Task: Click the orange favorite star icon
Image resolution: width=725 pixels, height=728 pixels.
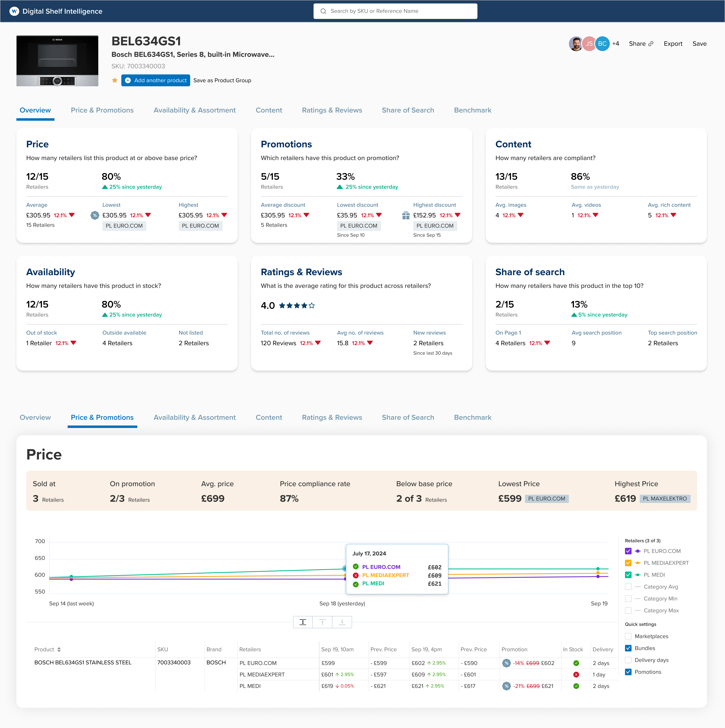Action: [x=115, y=80]
